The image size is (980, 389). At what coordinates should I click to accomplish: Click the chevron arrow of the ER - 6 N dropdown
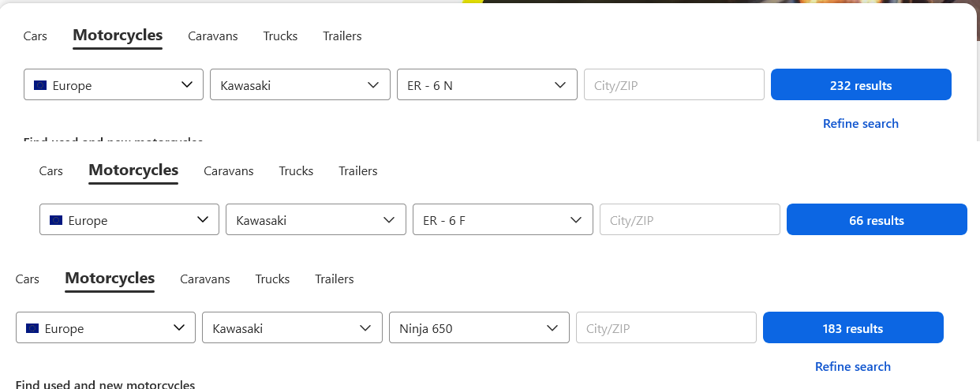[x=560, y=84]
